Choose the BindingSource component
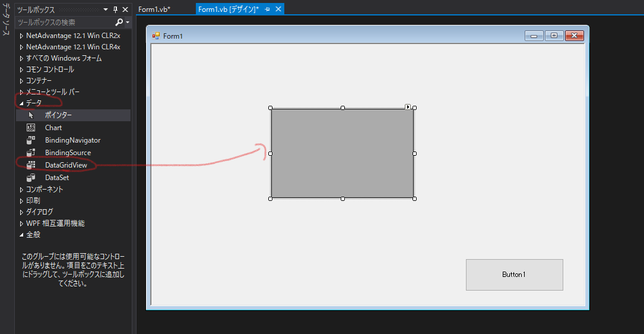This screenshot has width=644, height=334. click(x=68, y=153)
